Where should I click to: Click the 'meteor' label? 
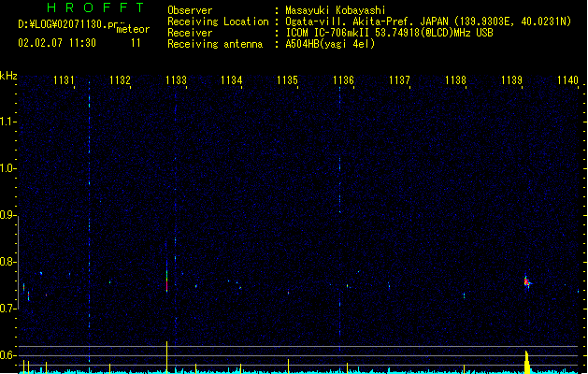click(133, 29)
